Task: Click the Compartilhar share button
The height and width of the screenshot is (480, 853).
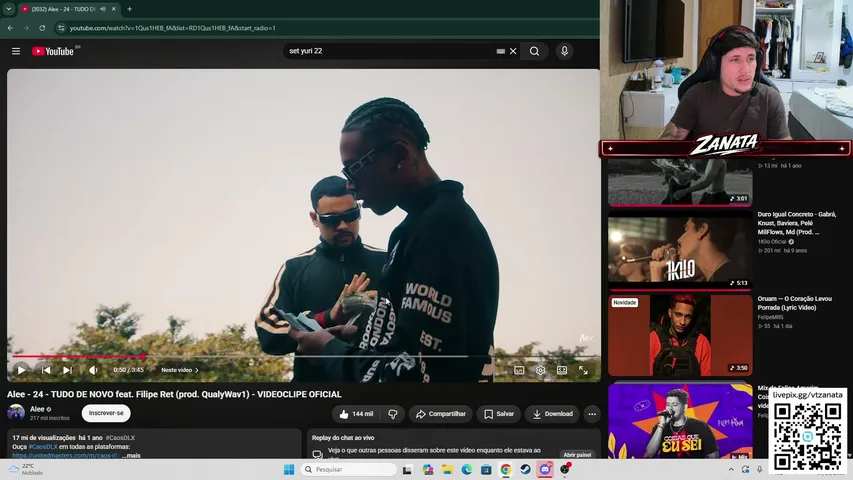Action: click(441, 414)
